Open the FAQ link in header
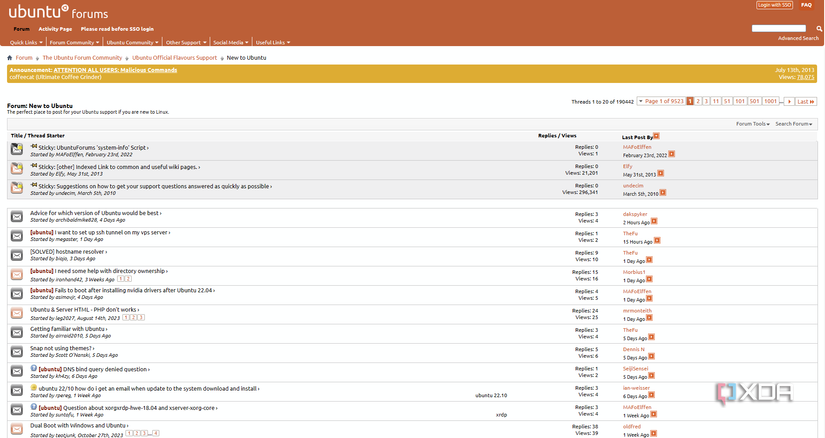 point(806,5)
